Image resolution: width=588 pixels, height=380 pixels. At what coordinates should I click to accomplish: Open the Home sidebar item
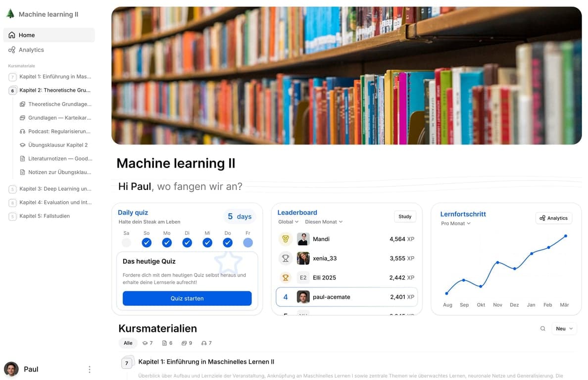(49, 35)
